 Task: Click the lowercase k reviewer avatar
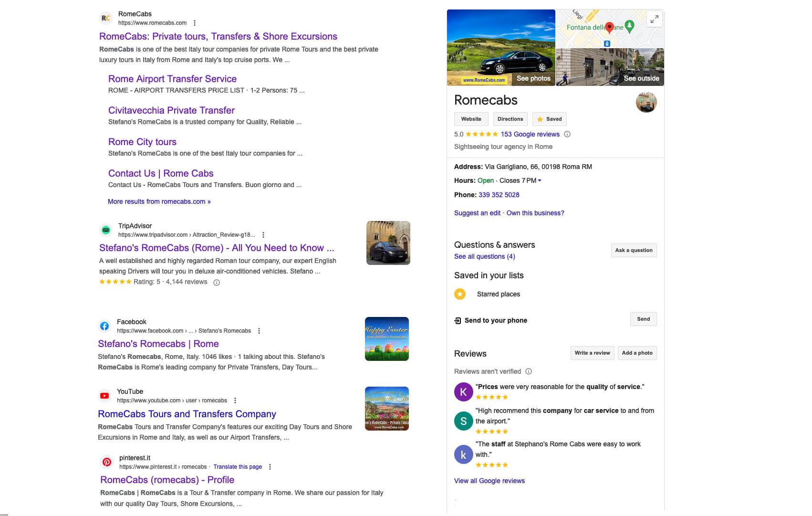(x=463, y=454)
